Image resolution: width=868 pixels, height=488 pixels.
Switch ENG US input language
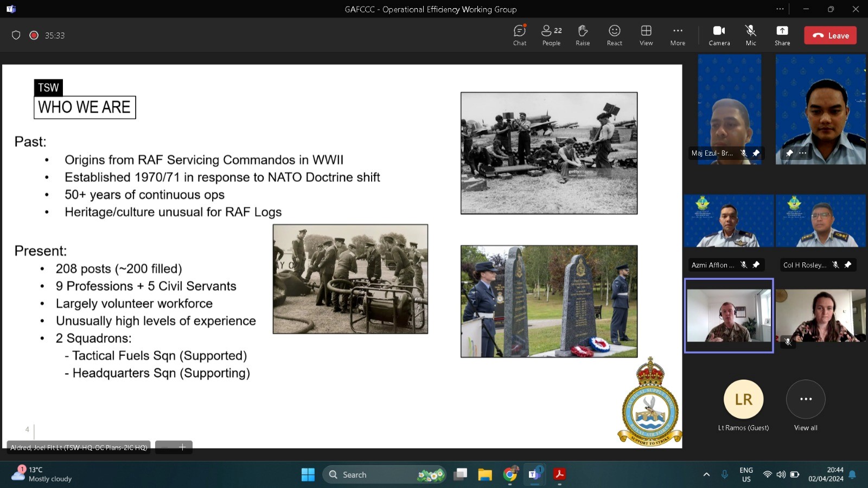pyautogui.click(x=746, y=474)
